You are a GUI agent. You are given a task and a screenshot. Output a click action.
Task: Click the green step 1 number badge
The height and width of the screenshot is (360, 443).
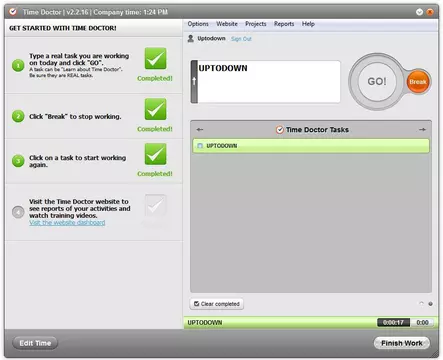coord(18,65)
